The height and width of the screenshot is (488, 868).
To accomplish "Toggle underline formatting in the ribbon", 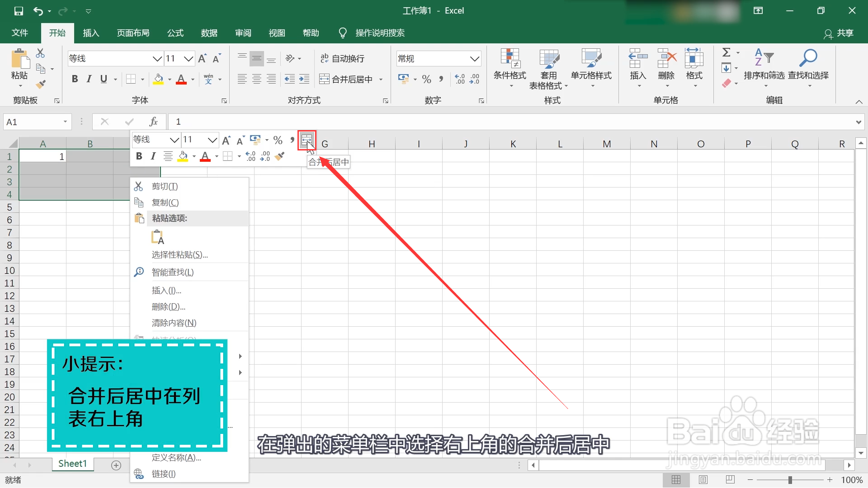I will coord(103,79).
